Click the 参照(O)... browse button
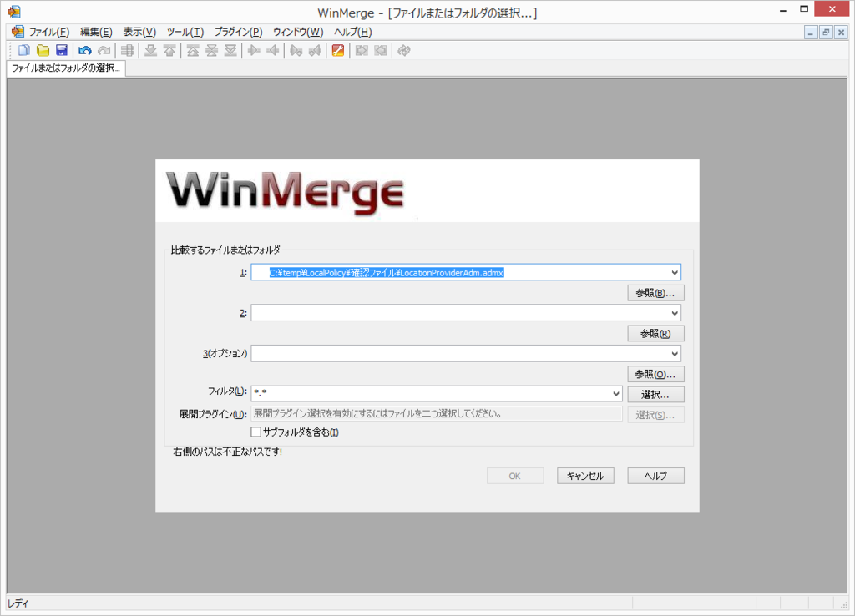 tap(655, 374)
